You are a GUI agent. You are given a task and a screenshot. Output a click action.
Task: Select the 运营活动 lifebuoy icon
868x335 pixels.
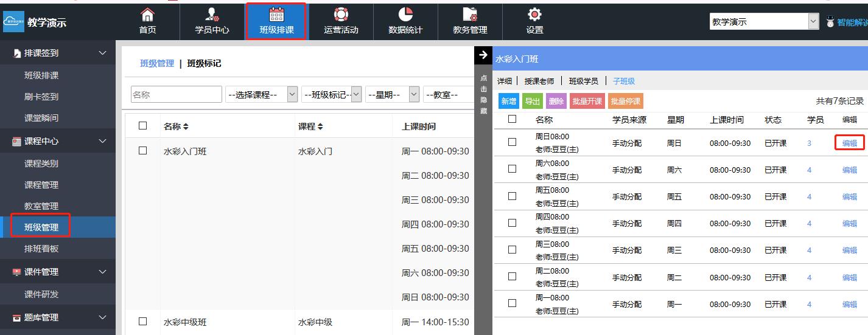pyautogui.click(x=341, y=15)
